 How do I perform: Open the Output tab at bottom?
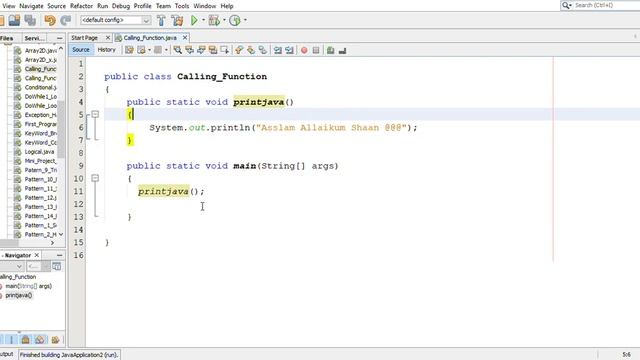pyautogui.click(x=7, y=354)
